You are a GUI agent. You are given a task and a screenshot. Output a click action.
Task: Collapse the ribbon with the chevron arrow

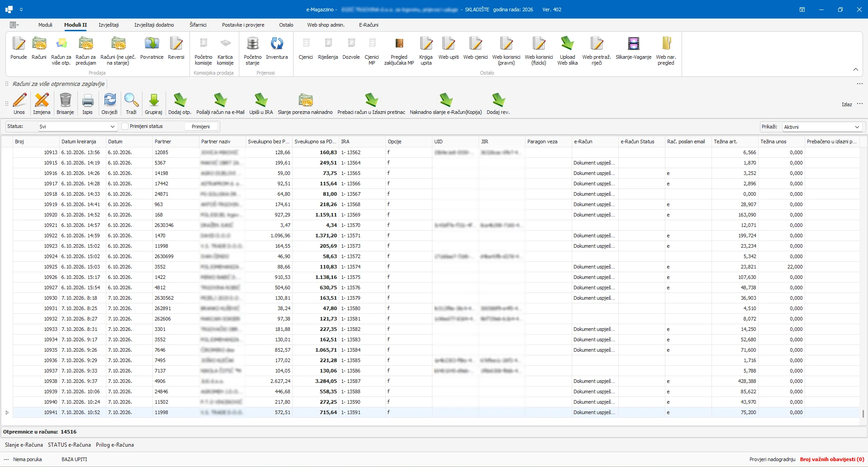click(x=856, y=69)
